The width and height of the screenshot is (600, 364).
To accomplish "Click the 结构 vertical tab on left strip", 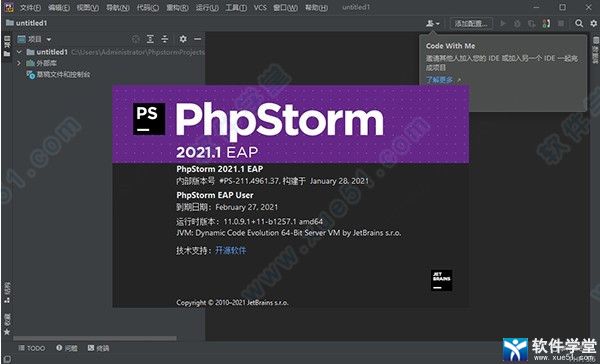I will (x=7, y=293).
